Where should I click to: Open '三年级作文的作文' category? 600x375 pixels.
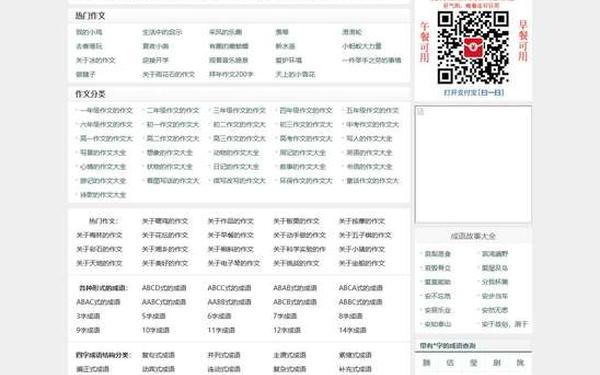pos(240,111)
